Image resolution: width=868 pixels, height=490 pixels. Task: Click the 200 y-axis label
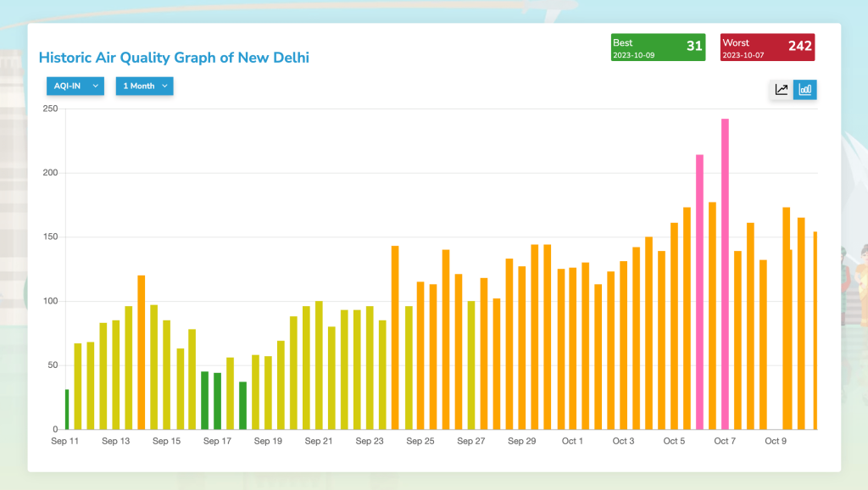pos(50,173)
